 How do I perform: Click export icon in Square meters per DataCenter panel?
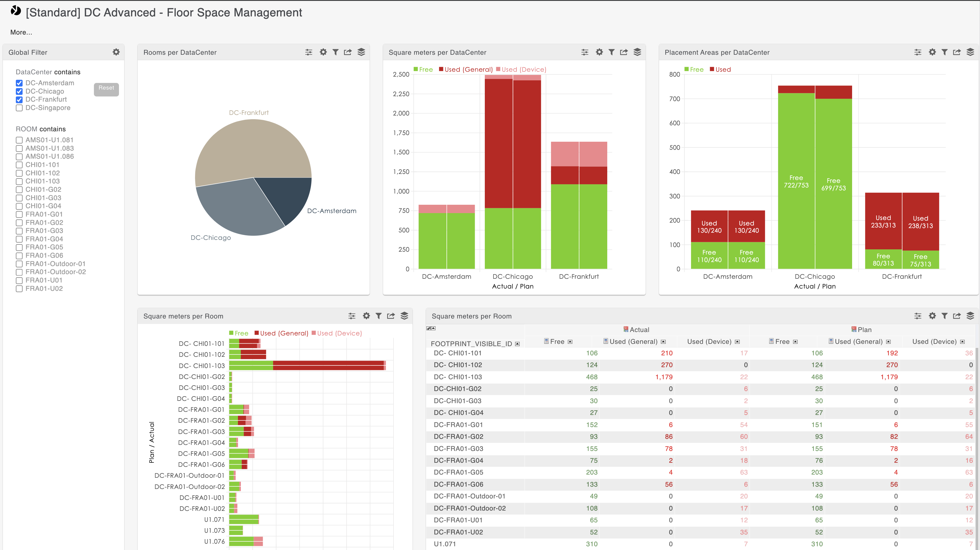pos(624,52)
